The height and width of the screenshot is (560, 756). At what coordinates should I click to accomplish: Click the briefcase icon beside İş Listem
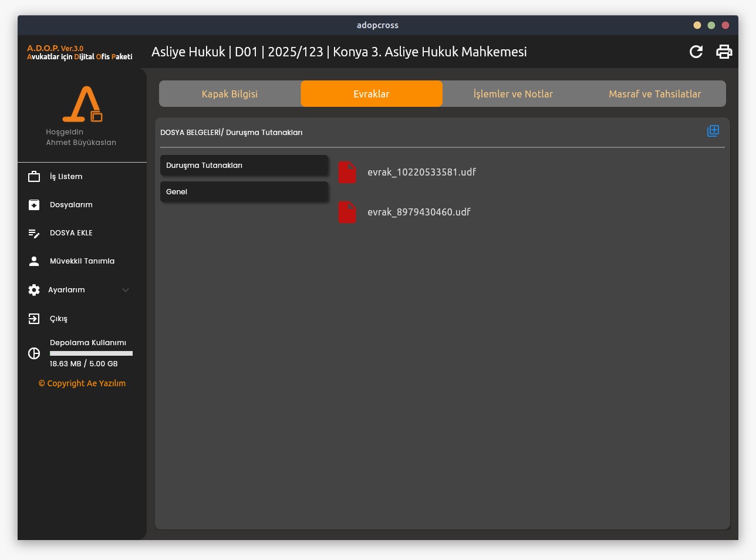click(34, 177)
